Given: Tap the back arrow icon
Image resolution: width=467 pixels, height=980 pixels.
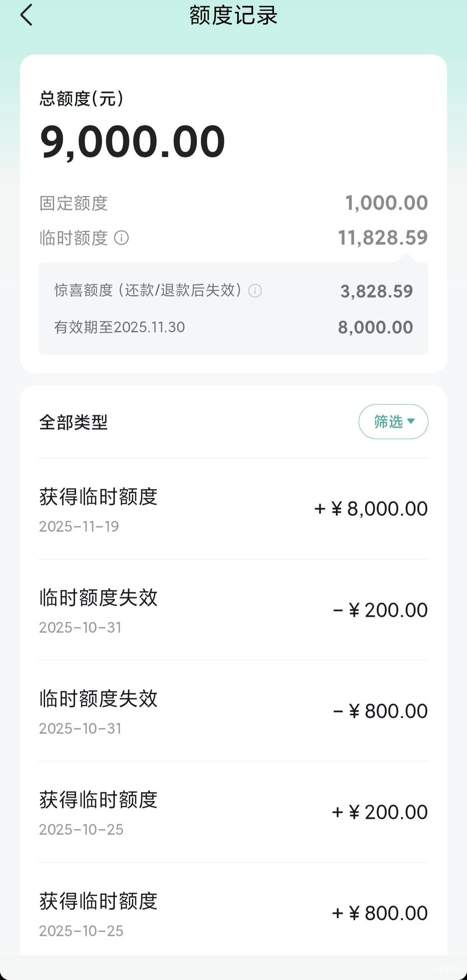Looking at the screenshot, I should [26, 15].
